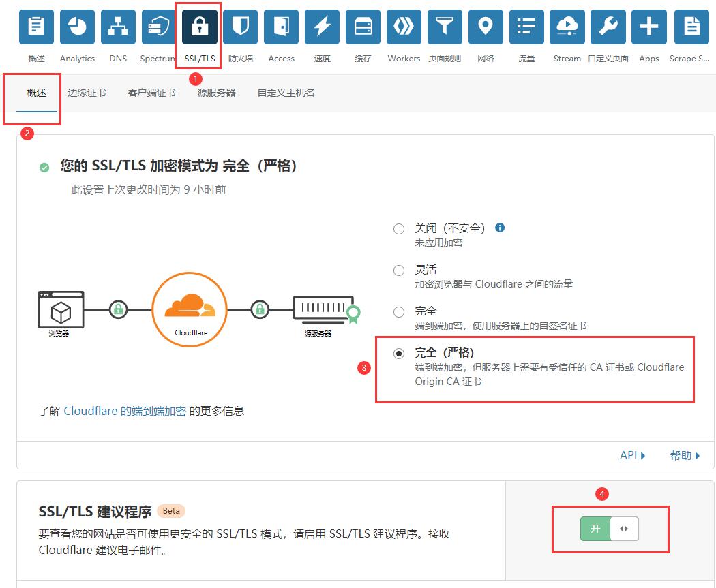
Task: Open the DNS network icon
Action: pos(118,27)
